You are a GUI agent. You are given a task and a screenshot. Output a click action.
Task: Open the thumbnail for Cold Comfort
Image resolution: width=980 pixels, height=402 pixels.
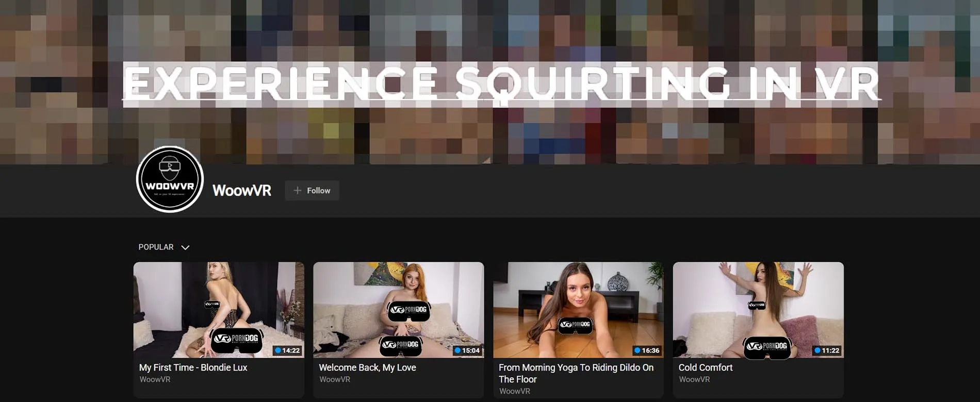(758, 309)
